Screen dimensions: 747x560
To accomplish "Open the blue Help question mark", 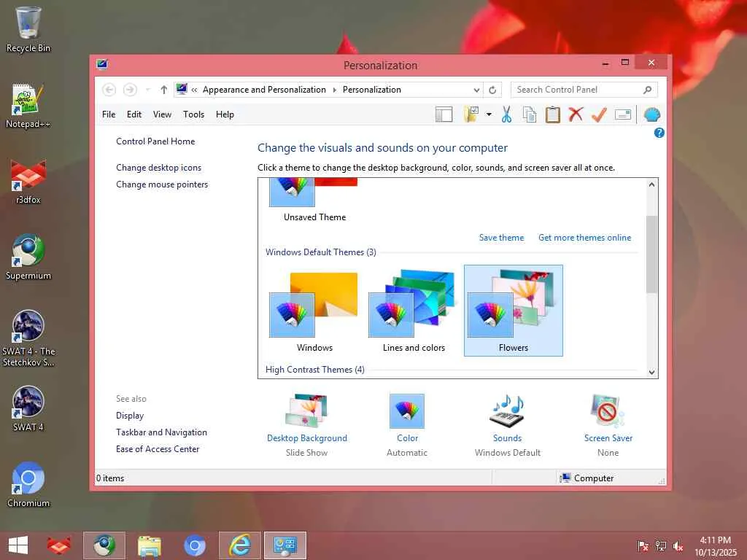I will [659, 133].
